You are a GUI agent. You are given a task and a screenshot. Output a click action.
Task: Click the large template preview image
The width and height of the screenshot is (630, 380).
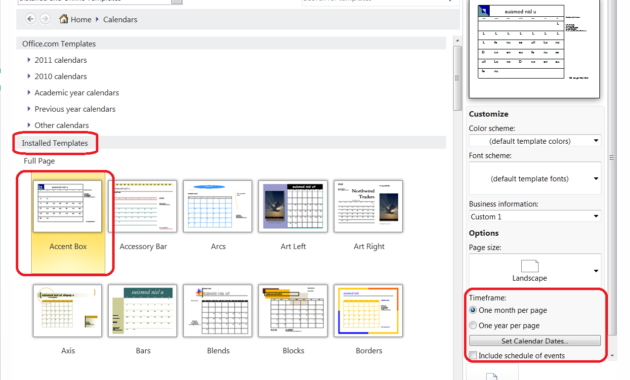point(534,48)
